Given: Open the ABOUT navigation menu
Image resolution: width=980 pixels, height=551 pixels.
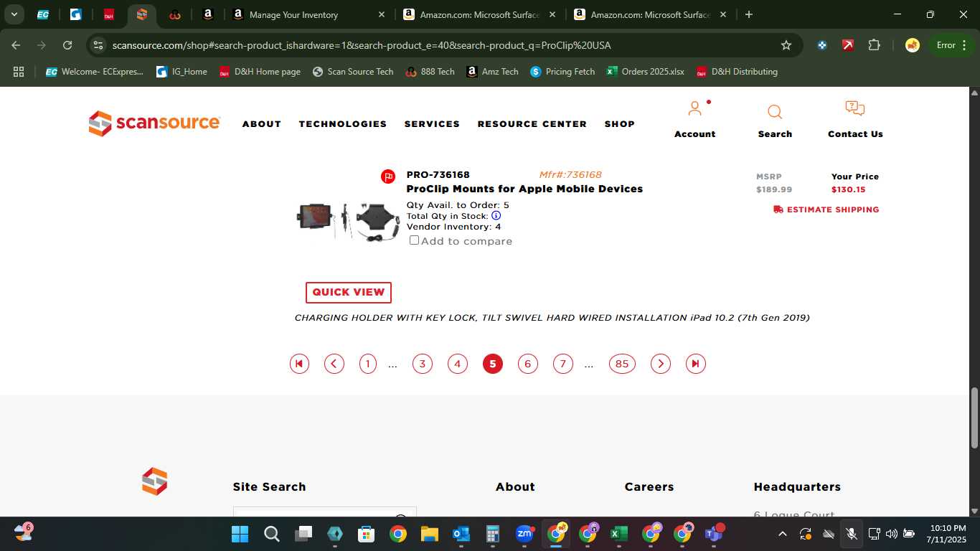Looking at the screenshot, I should coord(262,124).
